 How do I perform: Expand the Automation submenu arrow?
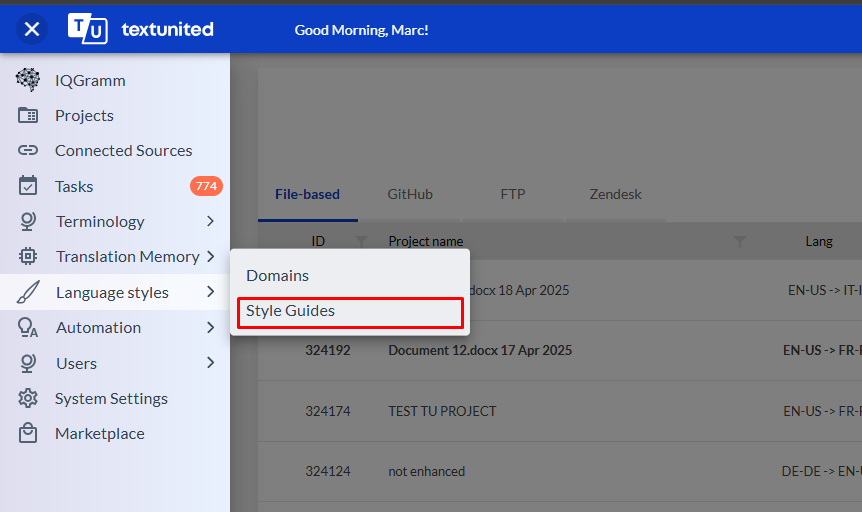(210, 328)
